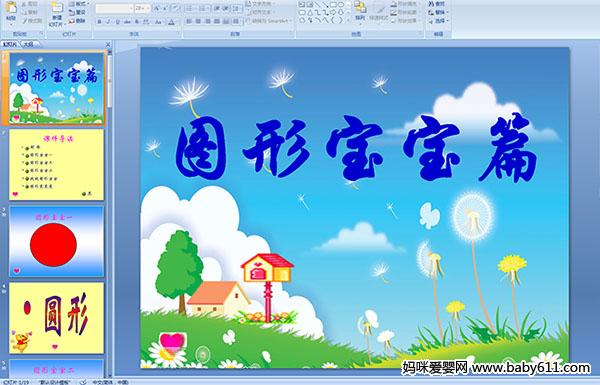Decrease font size with Shrink Font icon
The width and height of the screenshot is (600, 385).
tap(165, 8)
